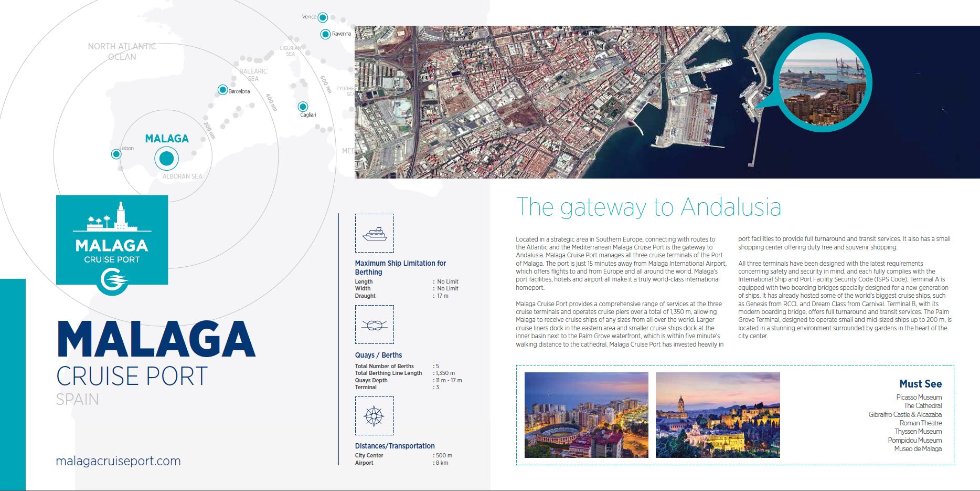The width and height of the screenshot is (980, 491).
Task: Open the malagacruiseport.com link
Action: [x=118, y=461]
